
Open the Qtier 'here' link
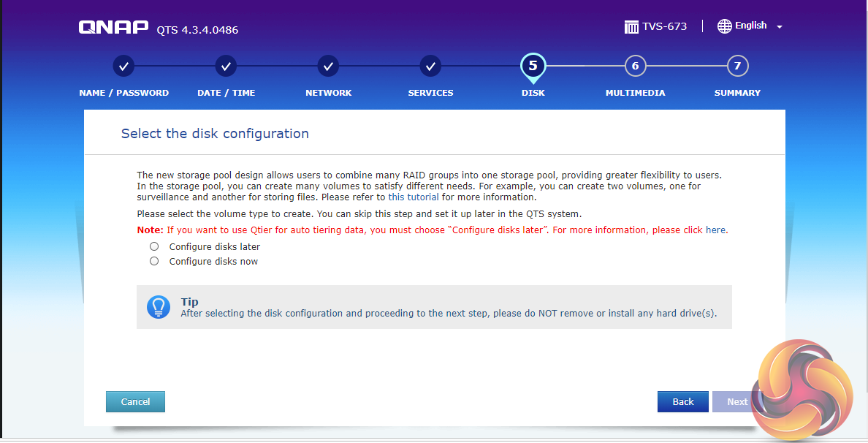point(715,230)
